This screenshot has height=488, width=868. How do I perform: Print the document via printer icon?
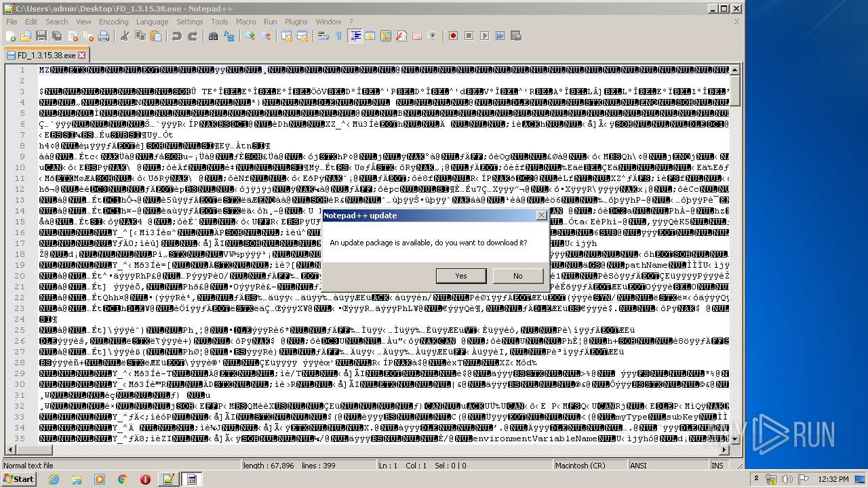(104, 36)
